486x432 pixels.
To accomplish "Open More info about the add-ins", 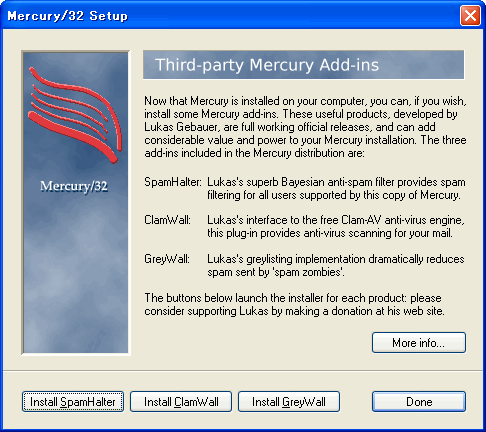I will pos(419,342).
